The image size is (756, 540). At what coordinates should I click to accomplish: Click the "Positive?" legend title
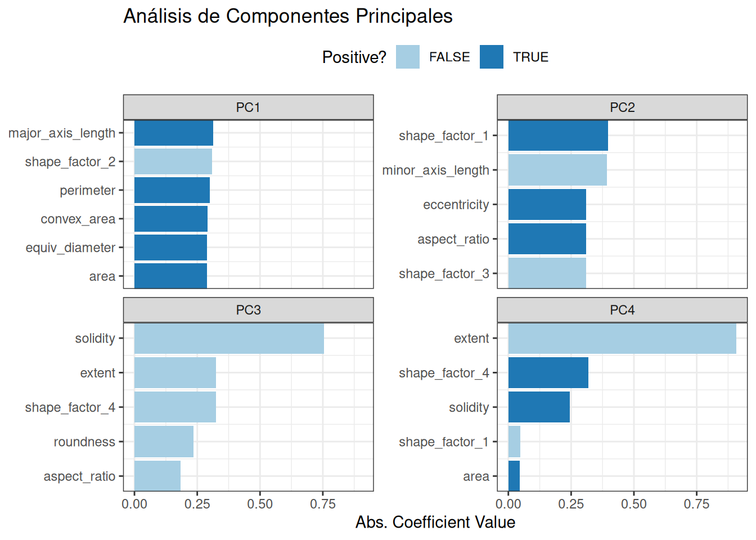click(354, 57)
